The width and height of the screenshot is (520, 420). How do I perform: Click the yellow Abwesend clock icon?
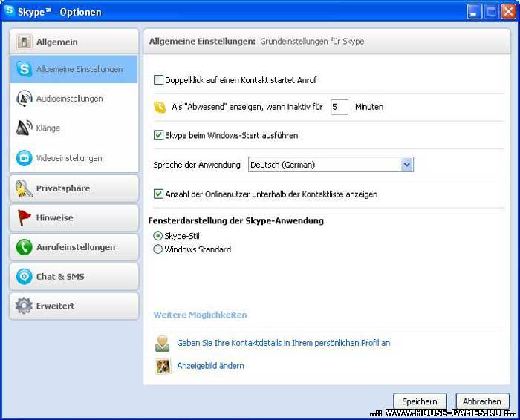pos(160,107)
